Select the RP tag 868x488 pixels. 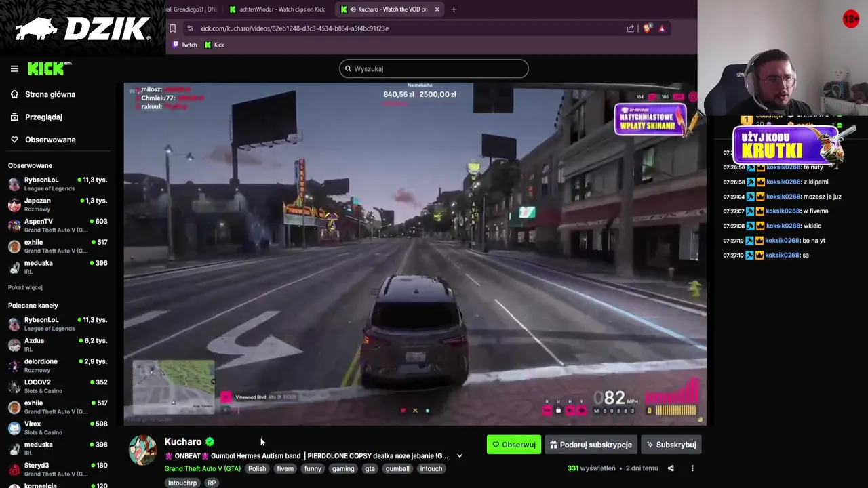[212, 483]
